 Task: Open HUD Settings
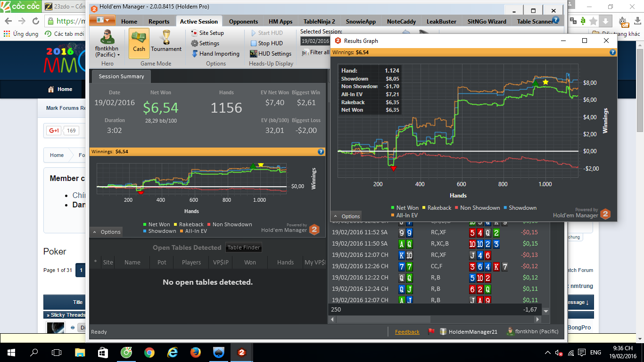tap(271, 54)
